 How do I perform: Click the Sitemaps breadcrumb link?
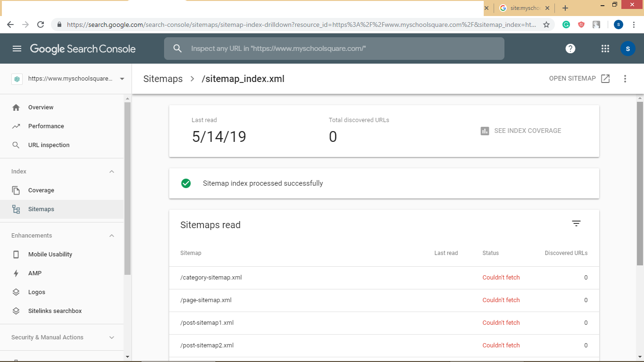[x=163, y=79]
